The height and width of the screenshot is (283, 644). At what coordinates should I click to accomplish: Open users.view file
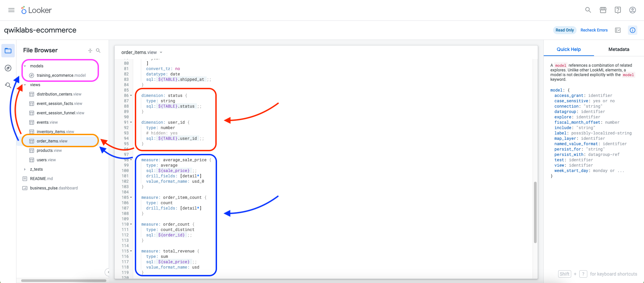pos(46,160)
